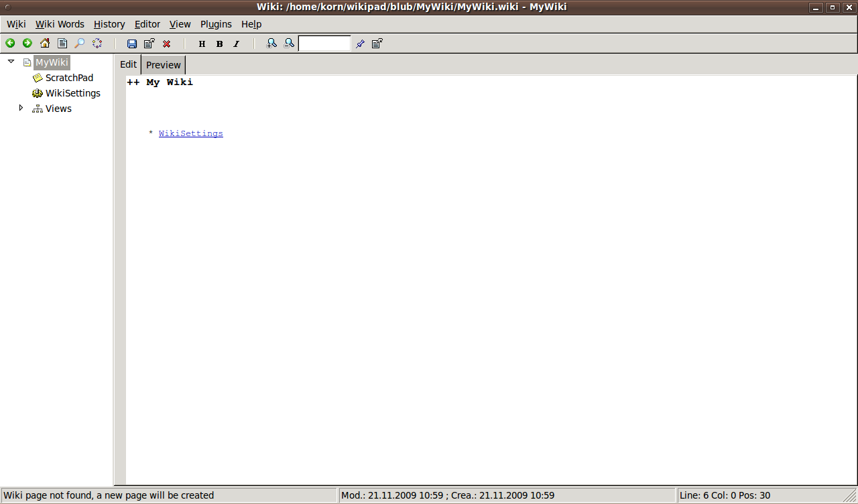Go back with the green left arrow
Viewport: 858px width, 504px height.
pos(10,44)
